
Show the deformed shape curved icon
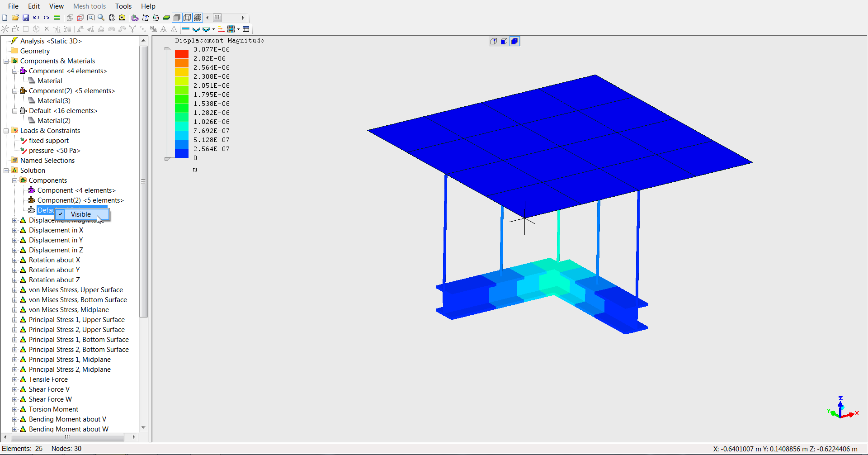tap(196, 29)
